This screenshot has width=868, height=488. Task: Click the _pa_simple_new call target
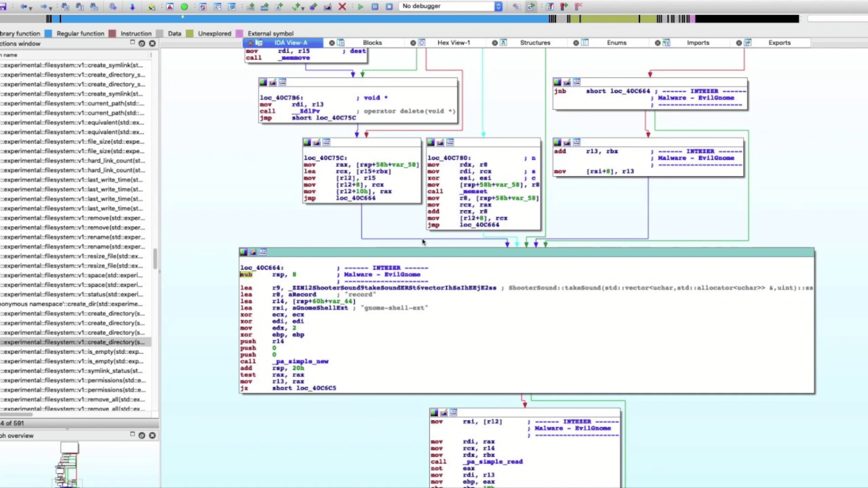(300, 361)
